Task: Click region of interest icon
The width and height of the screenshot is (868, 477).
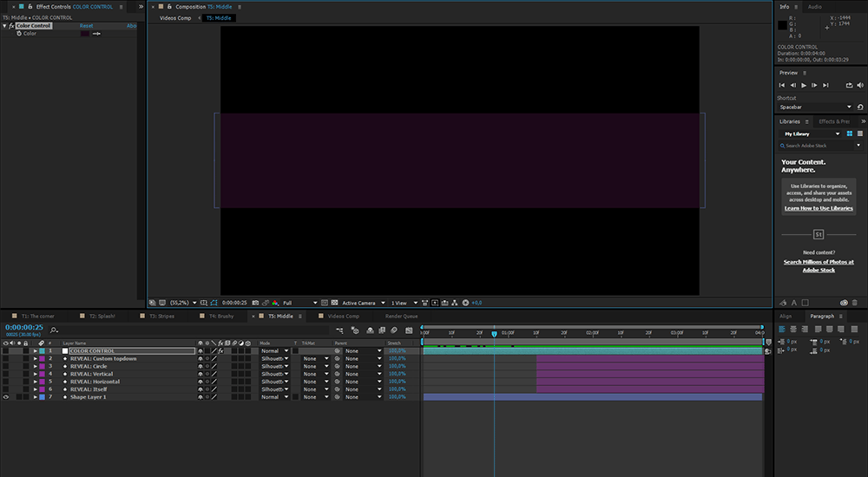Action: pos(325,303)
